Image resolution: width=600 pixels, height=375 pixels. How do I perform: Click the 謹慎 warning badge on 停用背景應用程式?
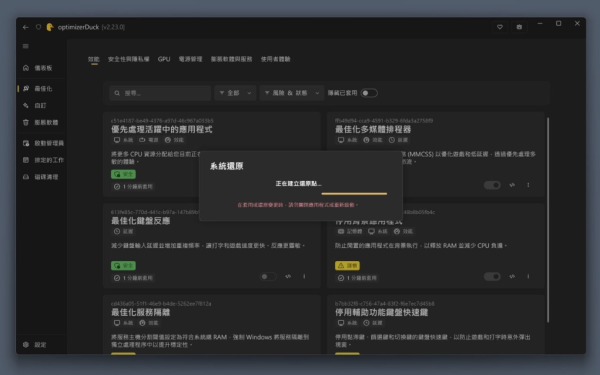point(347,266)
